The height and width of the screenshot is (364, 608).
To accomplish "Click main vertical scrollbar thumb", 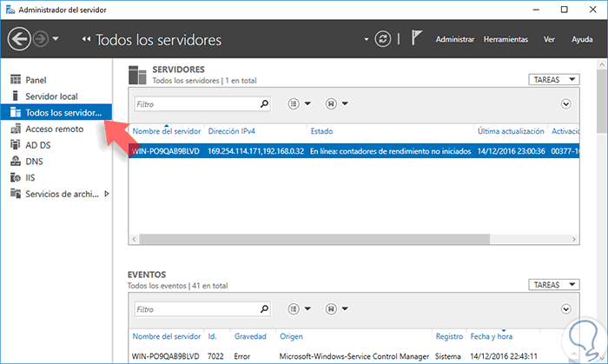I will 602,101.
